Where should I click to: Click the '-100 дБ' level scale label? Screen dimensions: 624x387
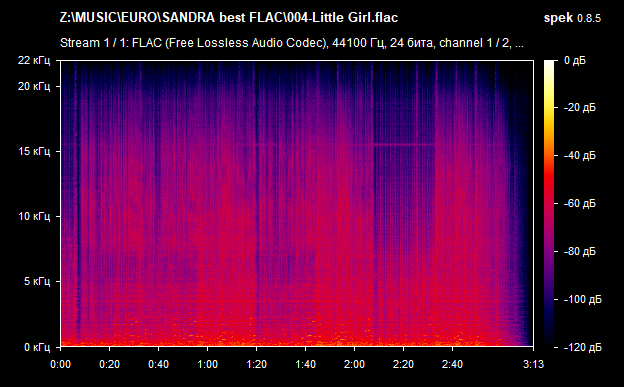point(582,299)
